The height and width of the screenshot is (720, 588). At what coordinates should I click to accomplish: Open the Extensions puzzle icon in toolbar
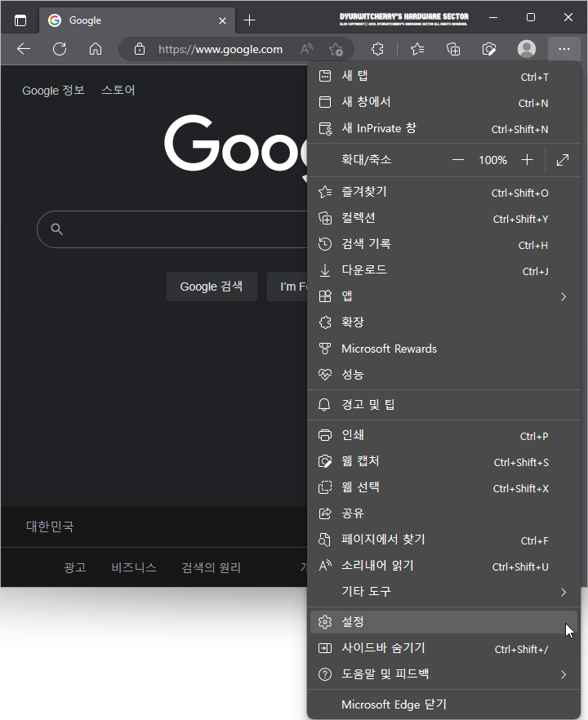(x=377, y=49)
